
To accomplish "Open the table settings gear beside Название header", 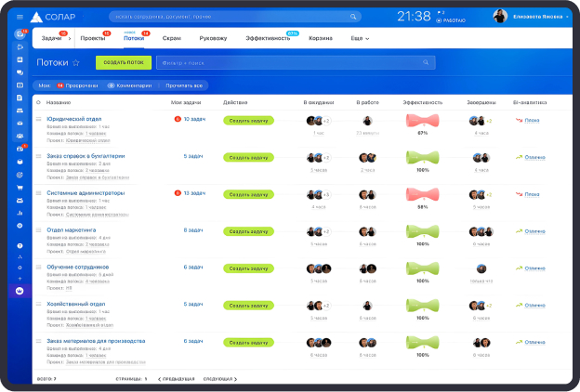I will [x=38, y=102].
